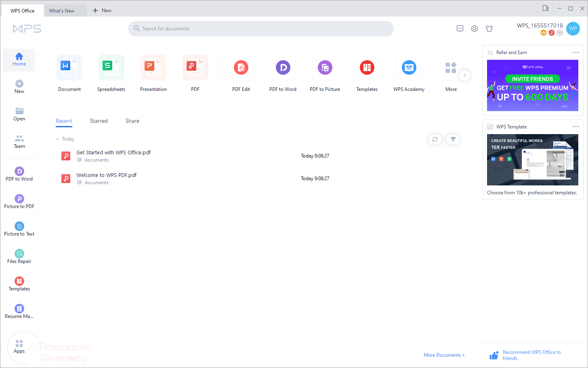Click the red PDF badge under the username
The width and height of the screenshot is (588, 368).
[x=552, y=33]
